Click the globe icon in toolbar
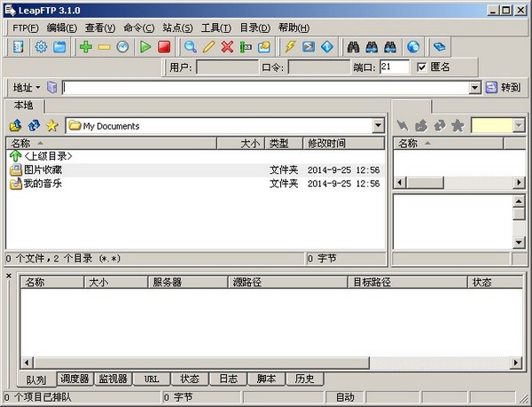The image size is (532, 407). click(x=413, y=47)
